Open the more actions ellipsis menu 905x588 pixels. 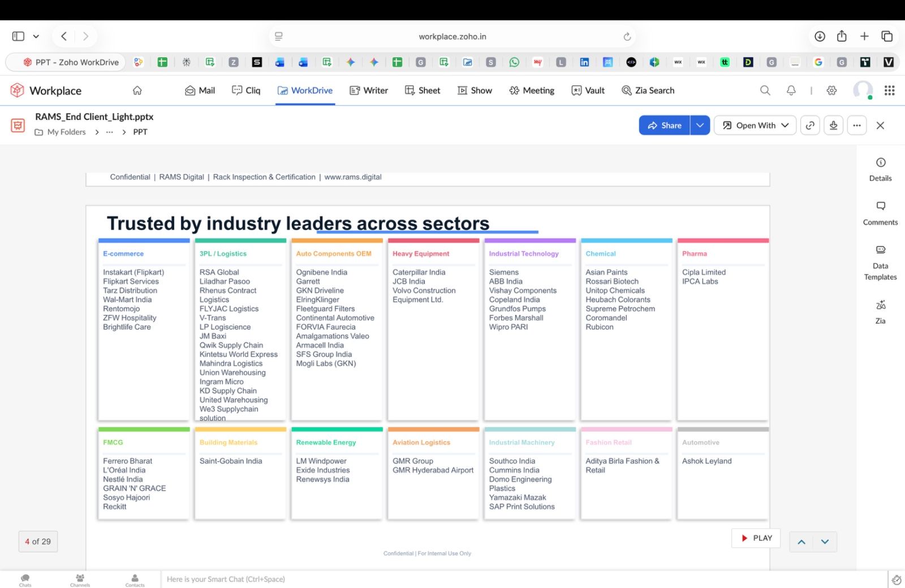pos(857,126)
